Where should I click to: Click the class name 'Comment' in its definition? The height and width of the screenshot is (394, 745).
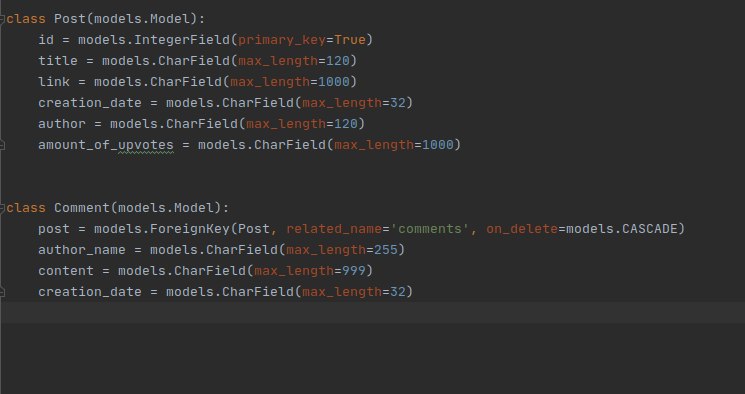(x=82, y=208)
